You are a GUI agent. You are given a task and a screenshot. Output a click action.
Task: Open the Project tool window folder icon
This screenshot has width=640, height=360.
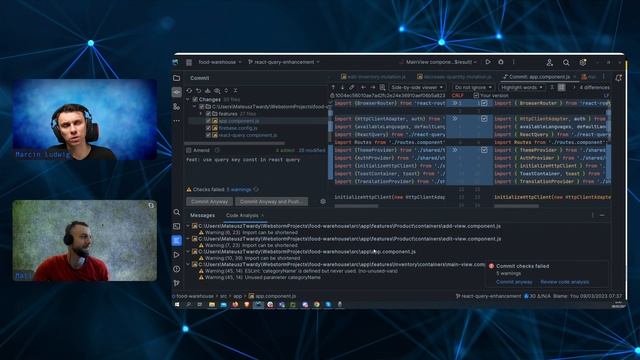(177, 78)
